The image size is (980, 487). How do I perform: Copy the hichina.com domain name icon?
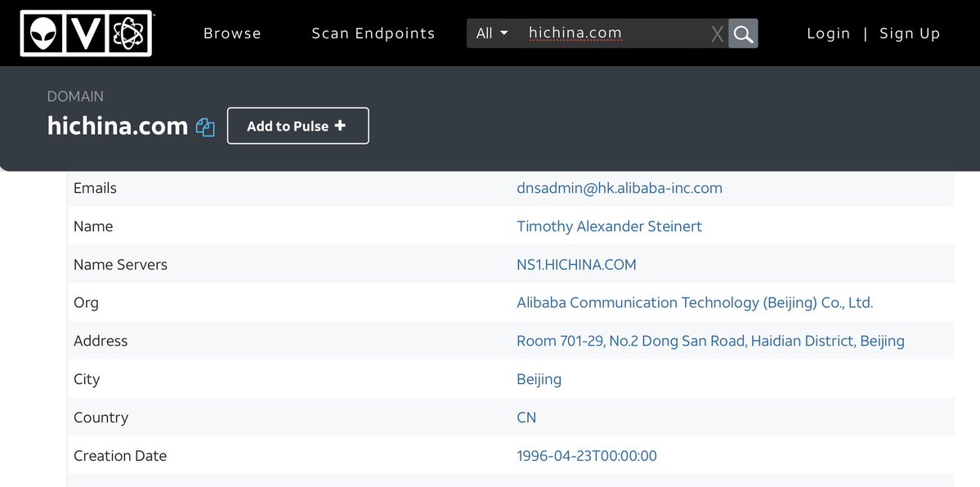tap(205, 127)
